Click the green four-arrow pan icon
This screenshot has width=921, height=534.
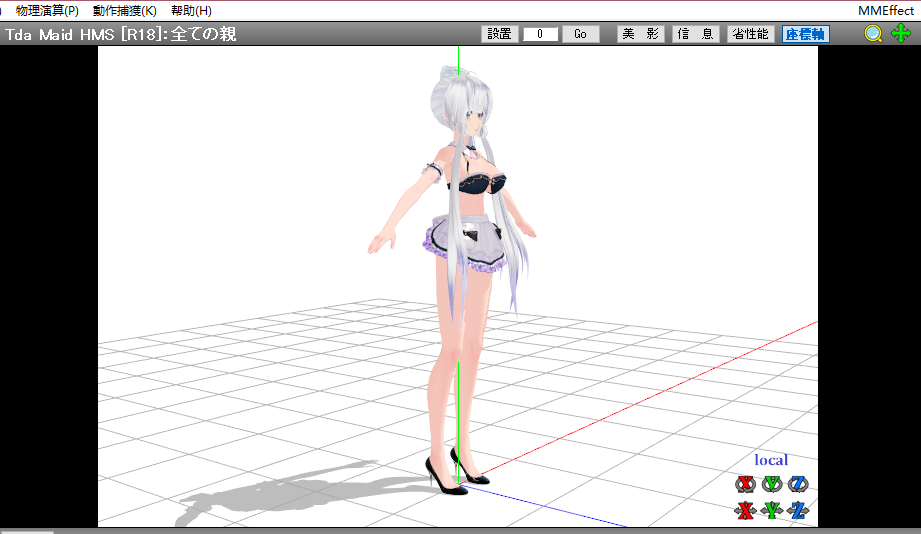pos(901,34)
